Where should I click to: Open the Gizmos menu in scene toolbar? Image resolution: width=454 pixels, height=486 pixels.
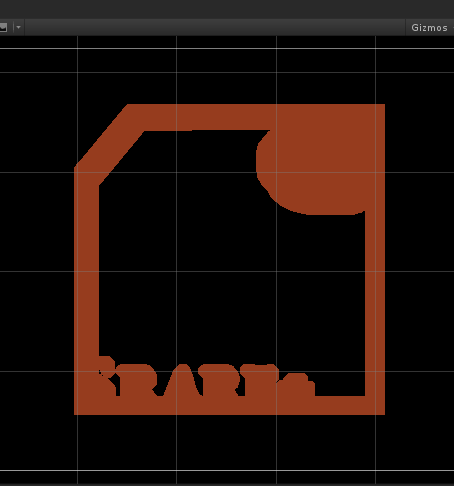429,28
